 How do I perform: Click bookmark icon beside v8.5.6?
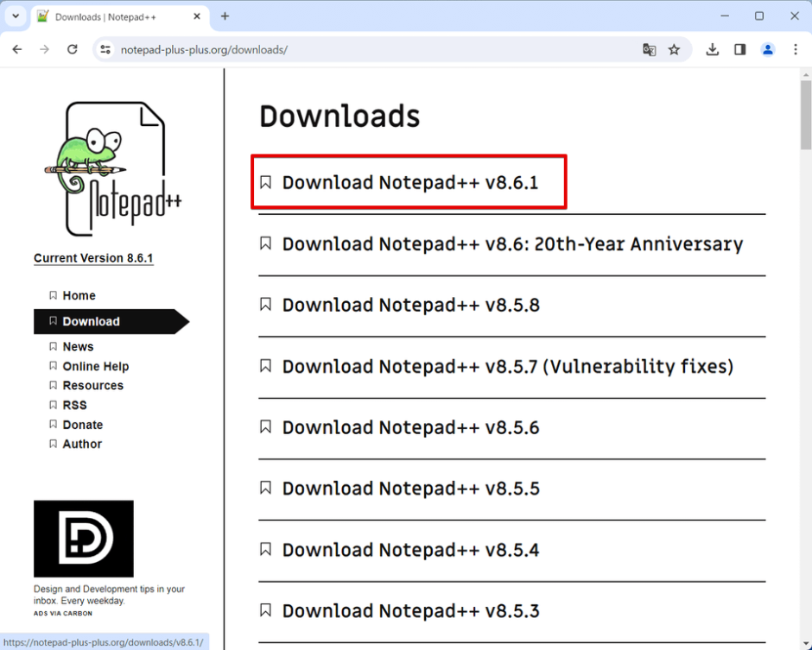pyautogui.click(x=266, y=427)
